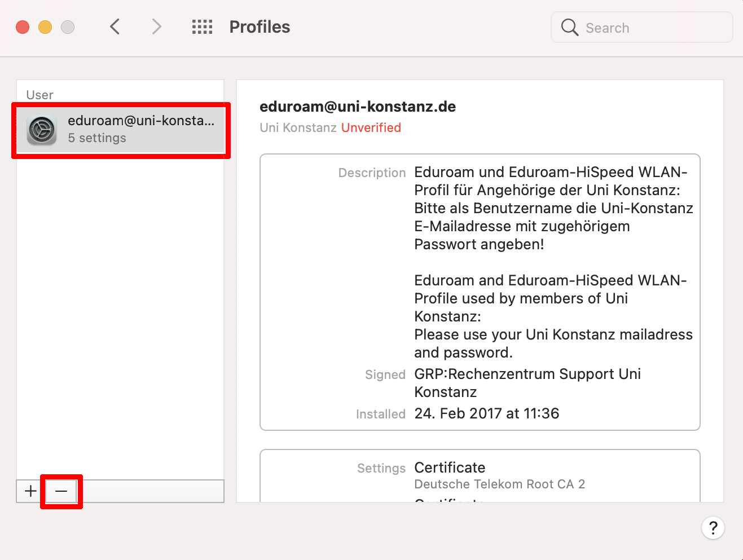Click the 'Uni Konstanz' organization label
743x560 pixels.
coord(298,128)
